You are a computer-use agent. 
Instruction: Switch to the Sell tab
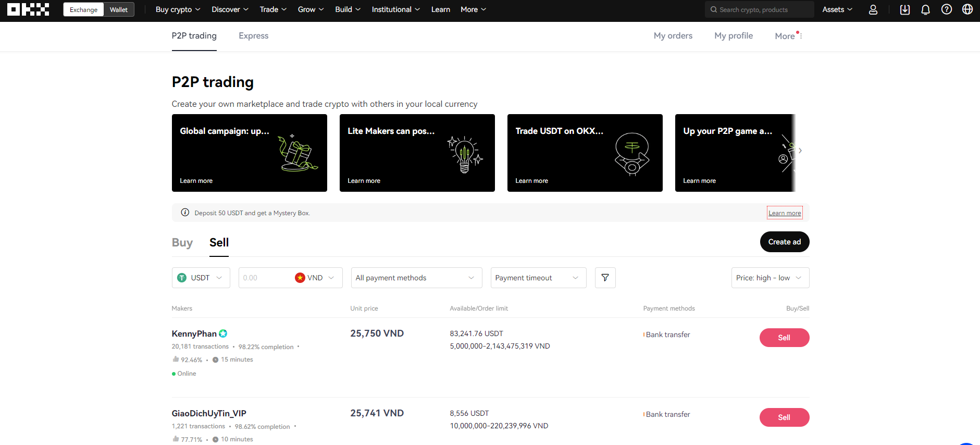pos(219,242)
